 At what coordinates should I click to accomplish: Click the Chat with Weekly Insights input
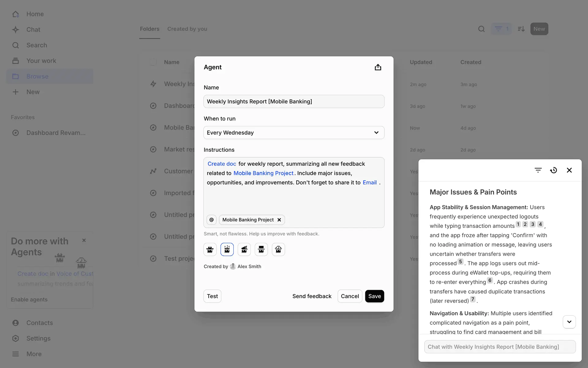tap(500, 347)
